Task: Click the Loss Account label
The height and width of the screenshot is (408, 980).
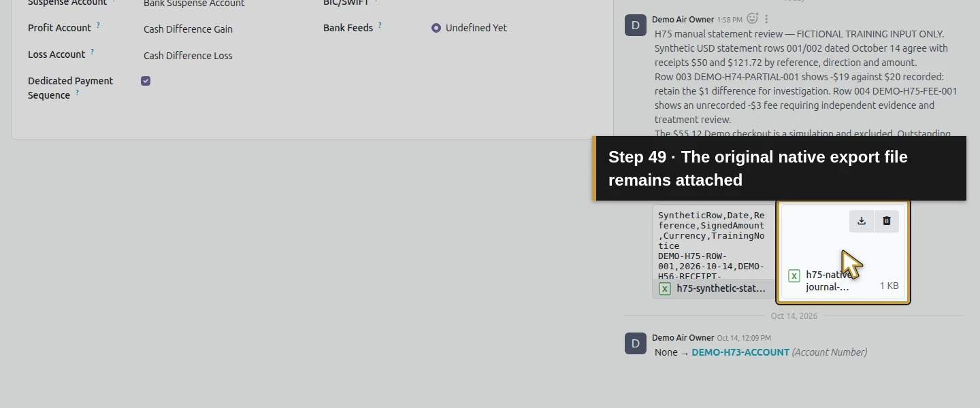Action: [56, 54]
